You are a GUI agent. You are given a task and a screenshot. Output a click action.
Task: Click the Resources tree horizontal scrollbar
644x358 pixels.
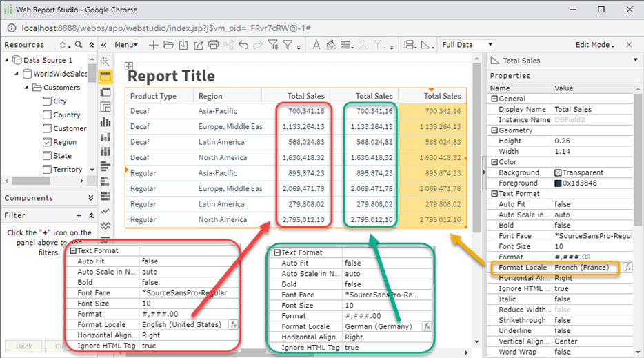pyautogui.click(x=31, y=181)
